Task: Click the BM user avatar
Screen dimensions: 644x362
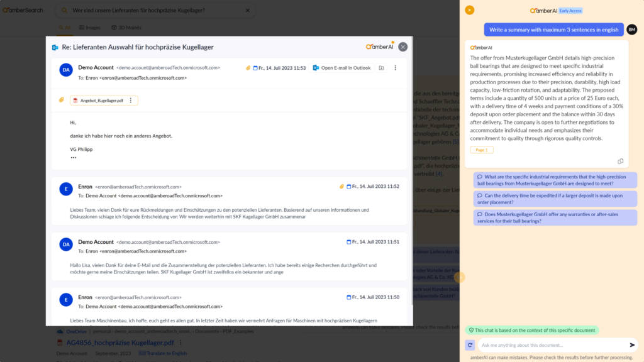Action: (631, 30)
